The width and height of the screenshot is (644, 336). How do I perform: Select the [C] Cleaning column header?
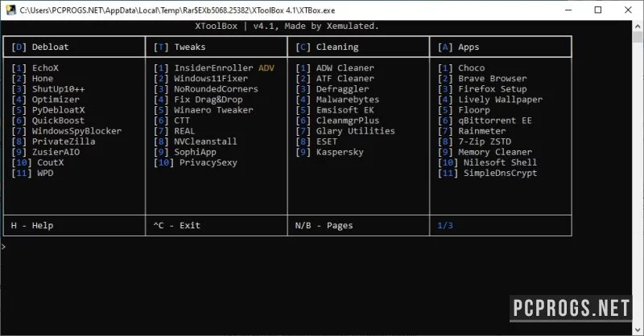coord(327,47)
